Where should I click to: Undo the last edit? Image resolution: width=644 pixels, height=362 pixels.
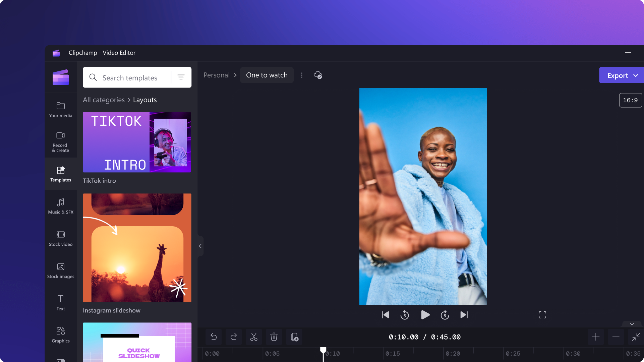pyautogui.click(x=214, y=337)
